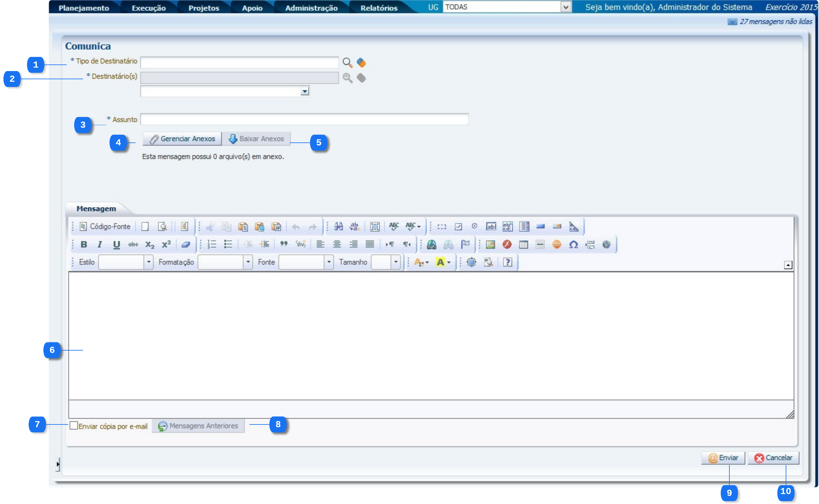Open the Administração menu
819x504 pixels.
(x=311, y=8)
